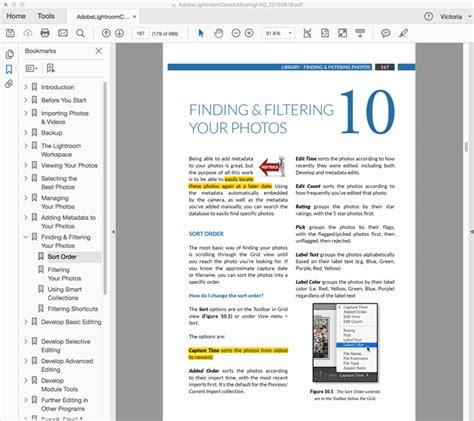Screen dimensions: 474x421
Task: Expand the right tools pane handle
Action: [472, 232]
